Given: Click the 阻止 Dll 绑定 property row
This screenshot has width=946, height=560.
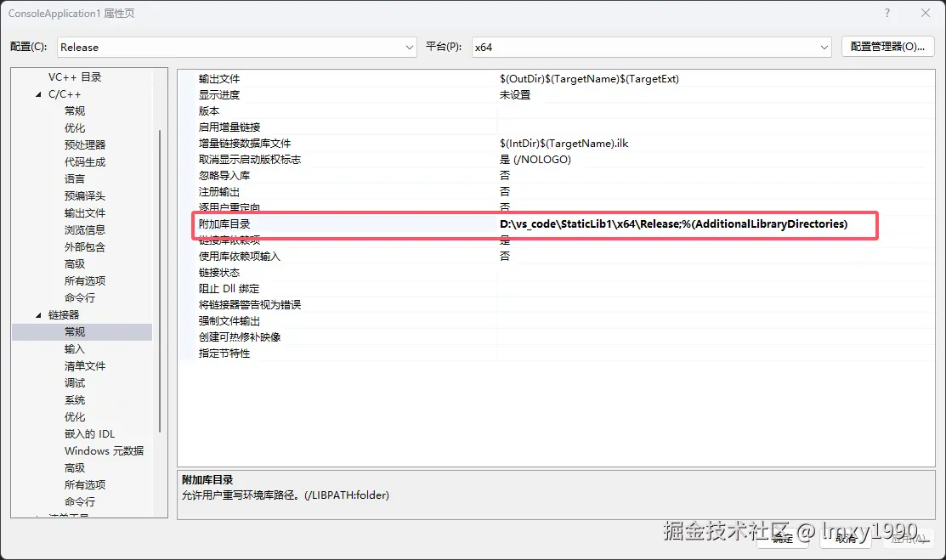Looking at the screenshot, I should (556, 288).
